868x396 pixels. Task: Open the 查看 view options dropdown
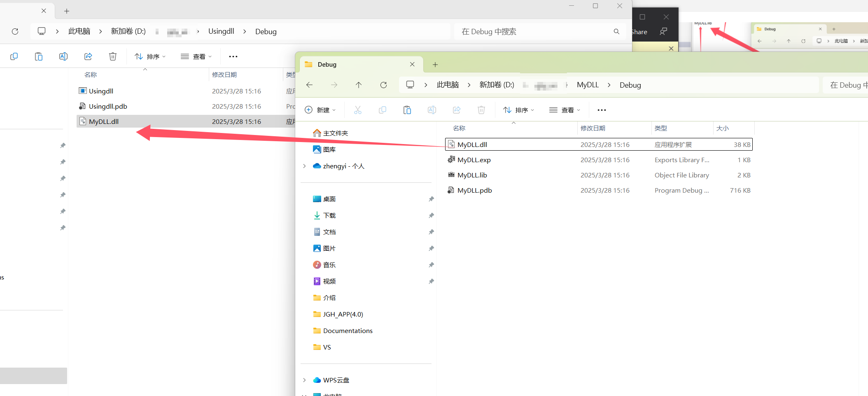coord(565,110)
